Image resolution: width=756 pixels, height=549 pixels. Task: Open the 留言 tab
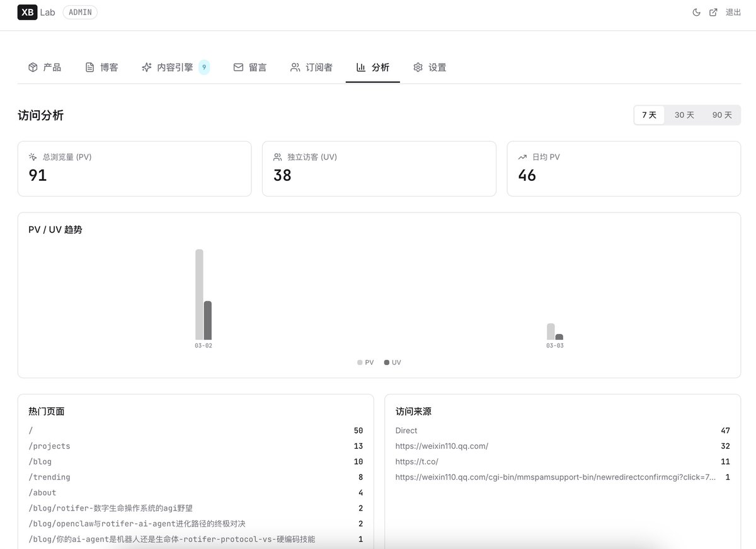pyautogui.click(x=250, y=67)
